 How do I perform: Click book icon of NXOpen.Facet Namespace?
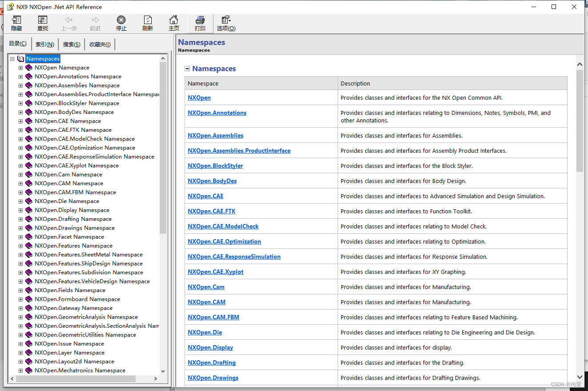pyautogui.click(x=29, y=237)
